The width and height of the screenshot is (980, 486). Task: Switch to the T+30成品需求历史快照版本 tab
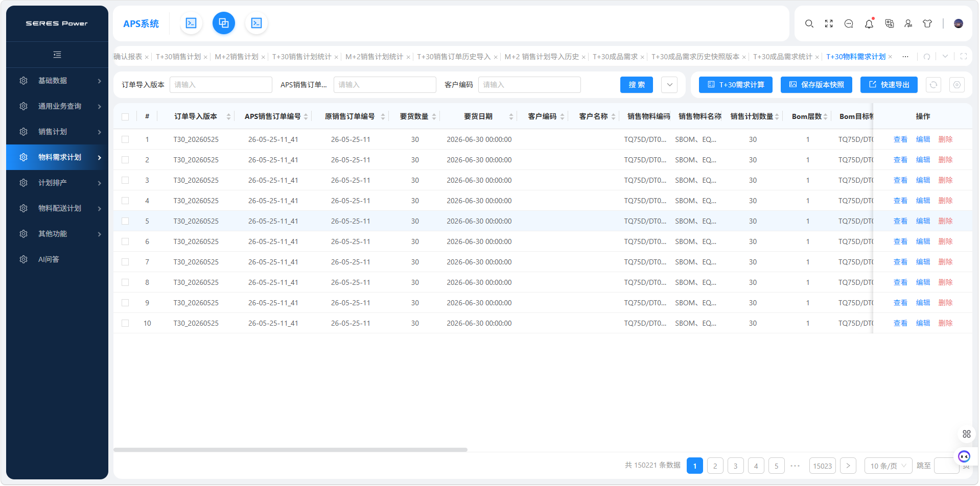(x=695, y=57)
